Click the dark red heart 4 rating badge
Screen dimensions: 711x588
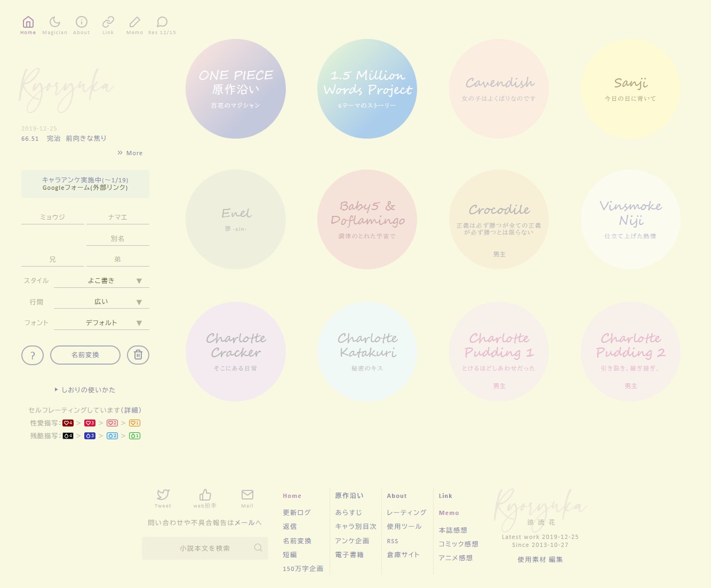(x=68, y=423)
